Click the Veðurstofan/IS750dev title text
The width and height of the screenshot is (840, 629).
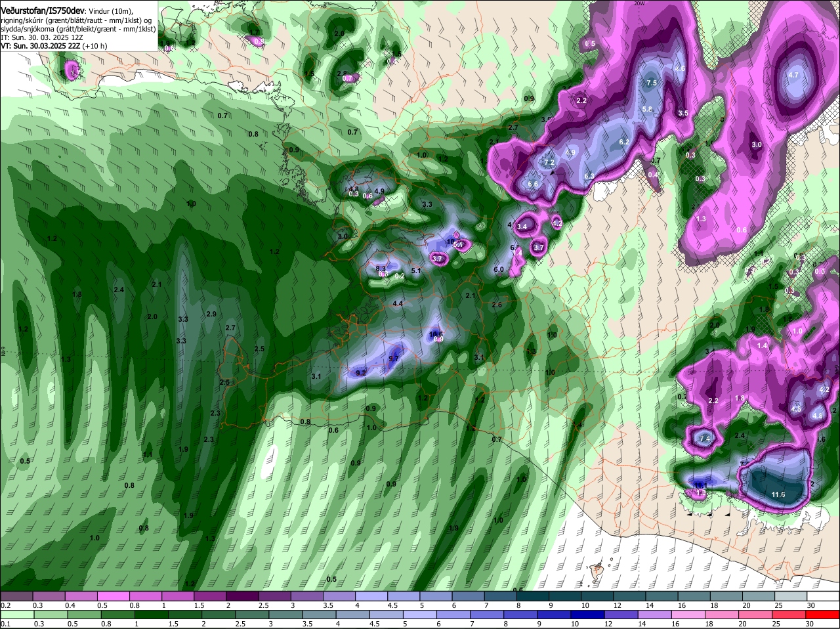pos(43,11)
